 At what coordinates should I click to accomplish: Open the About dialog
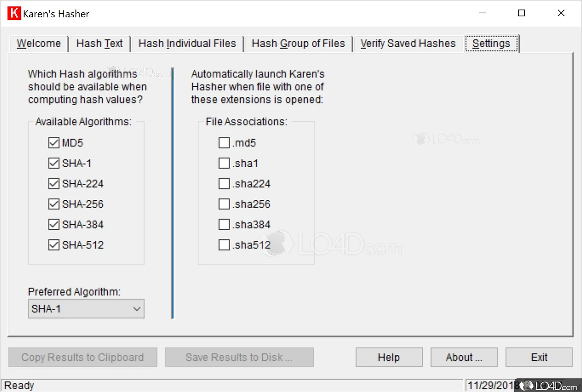464,357
